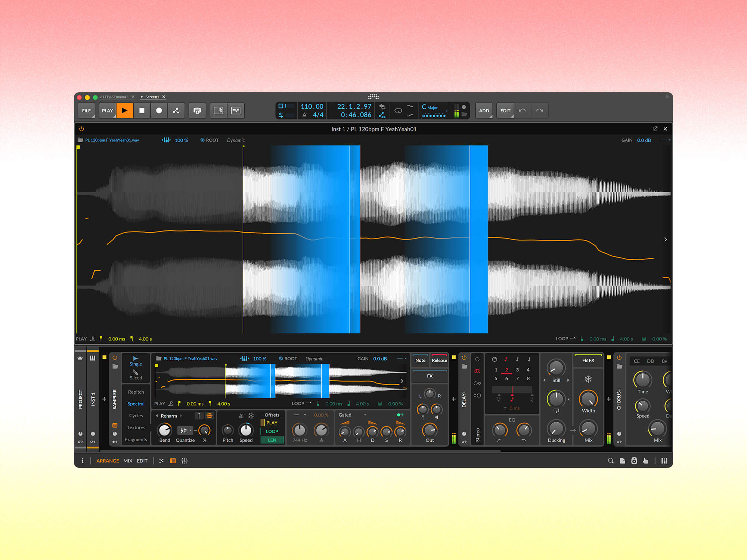Click the undo arrow icon
The width and height of the screenshot is (747, 560).
[523, 111]
